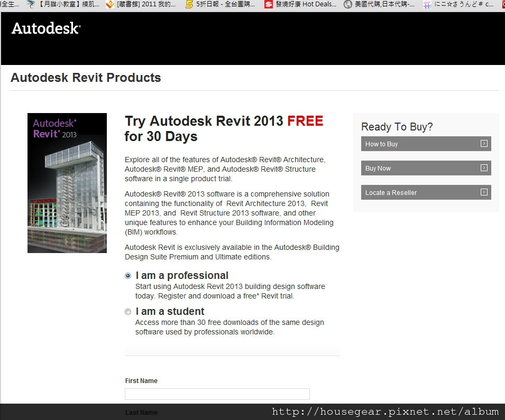Click the 月貓小教室 bookmark favicon
Image resolution: width=505 pixels, height=420 pixels.
pos(31,4)
